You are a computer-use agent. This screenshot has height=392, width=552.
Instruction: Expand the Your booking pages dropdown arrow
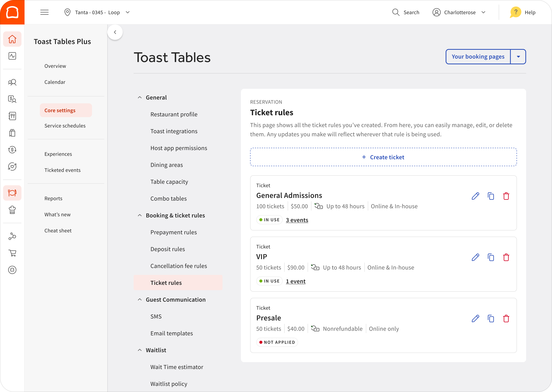[x=518, y=56]
